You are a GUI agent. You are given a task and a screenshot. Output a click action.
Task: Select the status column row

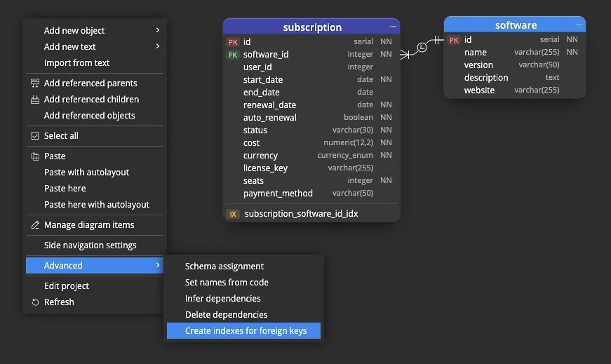pos(311,130)
